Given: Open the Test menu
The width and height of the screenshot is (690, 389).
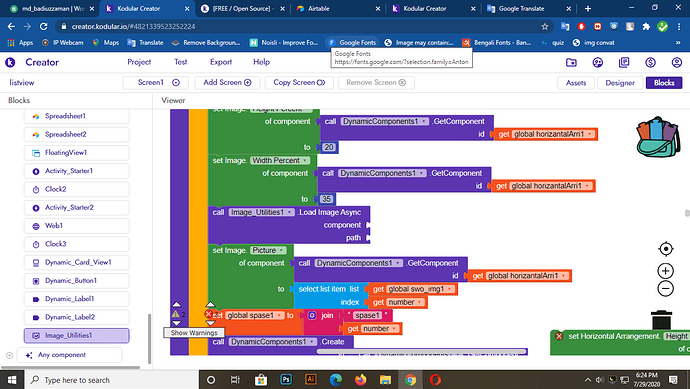Looking at the screenshot, I should pos(180,62).
